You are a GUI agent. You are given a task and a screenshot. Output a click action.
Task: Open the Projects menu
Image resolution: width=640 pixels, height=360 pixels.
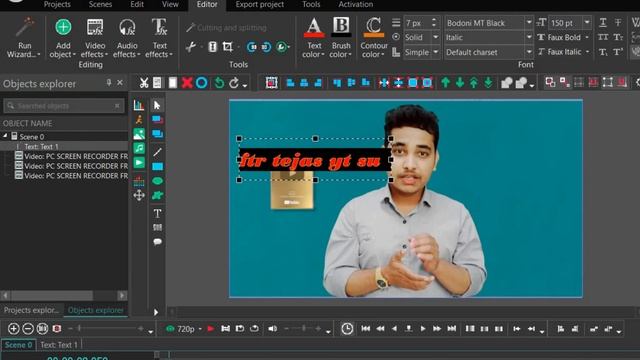57,4
